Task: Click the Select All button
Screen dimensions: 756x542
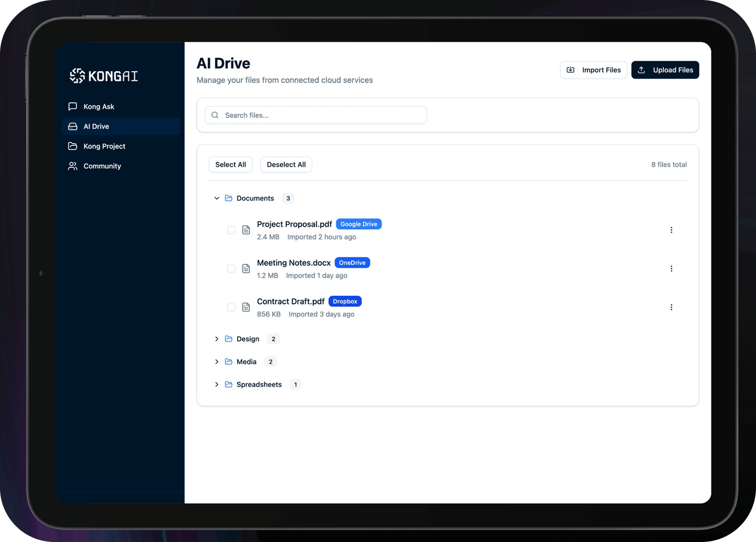Action: 231,164
